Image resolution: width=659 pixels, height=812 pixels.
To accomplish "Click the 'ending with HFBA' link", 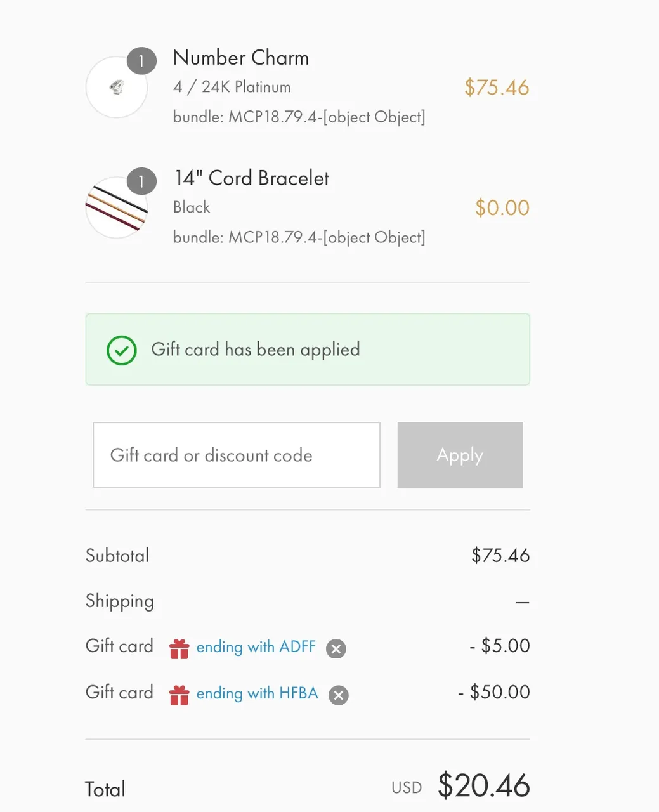I will coord(257,693).
